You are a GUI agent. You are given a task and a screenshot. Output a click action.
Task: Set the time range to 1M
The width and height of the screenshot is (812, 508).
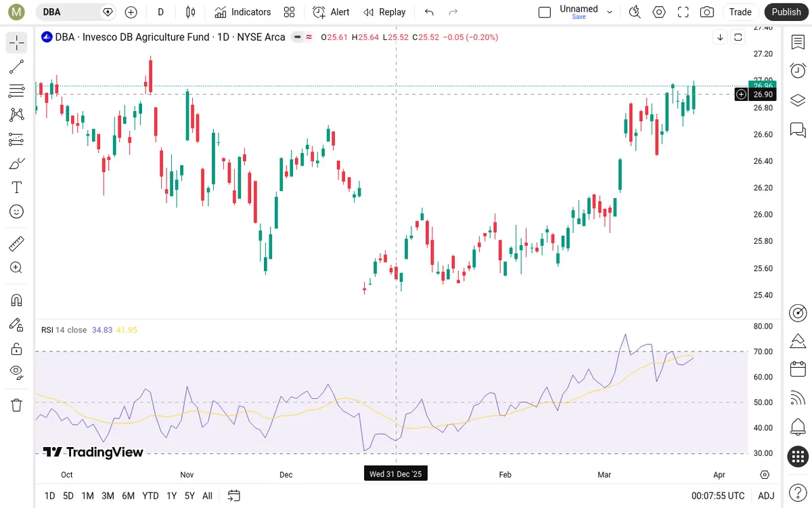(x=87, y=496)
